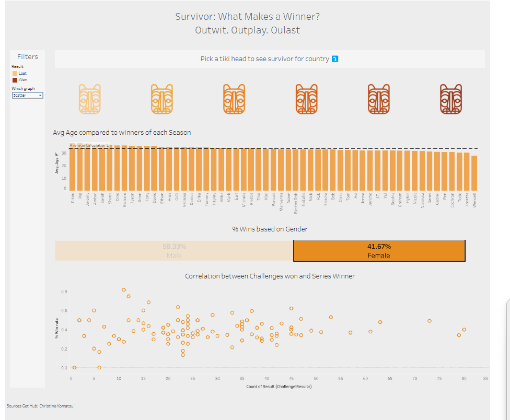Screen dimensions: 510x420
Task: Open the Which graph dropdown
Action: click(x=27, y=96)
